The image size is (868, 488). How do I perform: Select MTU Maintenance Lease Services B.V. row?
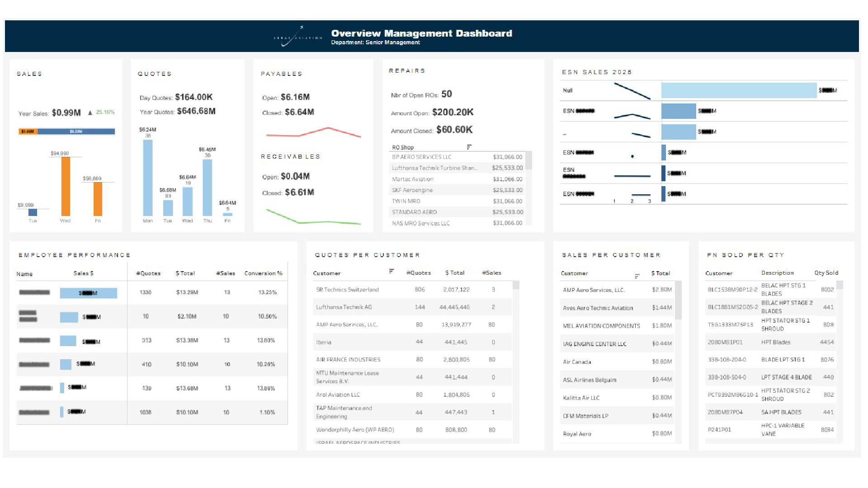click(x=412, y=377)
